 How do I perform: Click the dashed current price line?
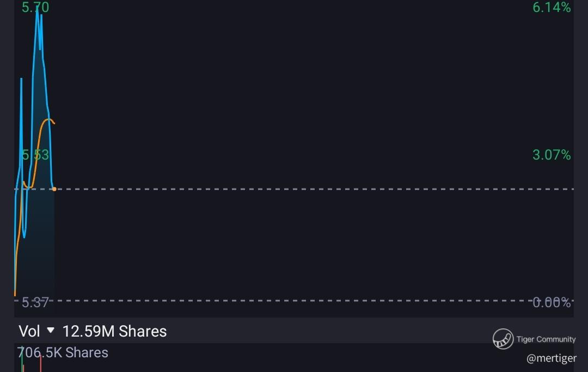pos(314,189)
